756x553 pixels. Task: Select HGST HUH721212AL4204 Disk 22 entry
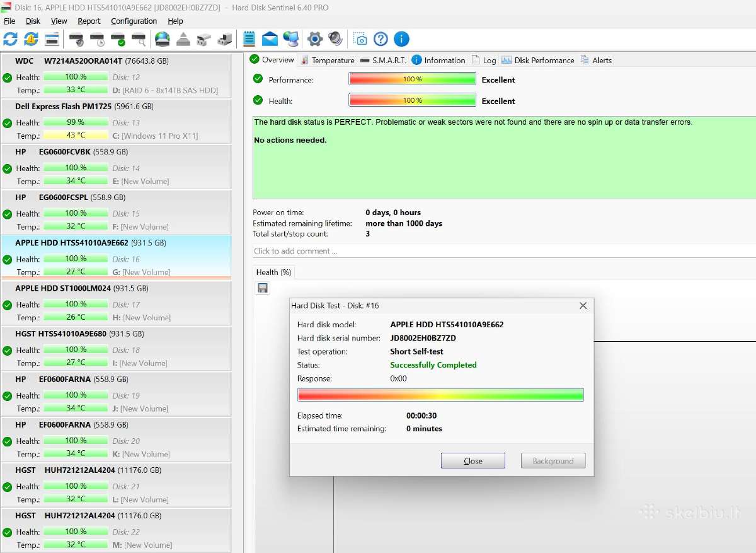[116, 529]
